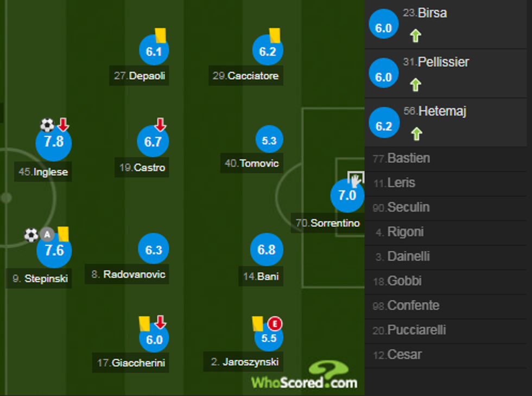Select substitute Pellissier in the bench list
532x396 pixels.
pyautogui.click(x=443, y=62)
